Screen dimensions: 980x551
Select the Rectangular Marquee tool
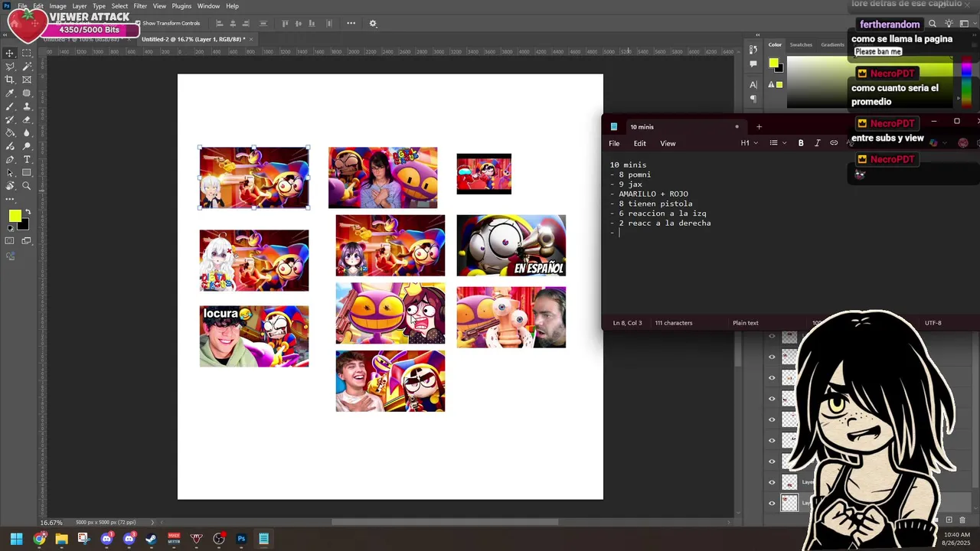(27, 53)
